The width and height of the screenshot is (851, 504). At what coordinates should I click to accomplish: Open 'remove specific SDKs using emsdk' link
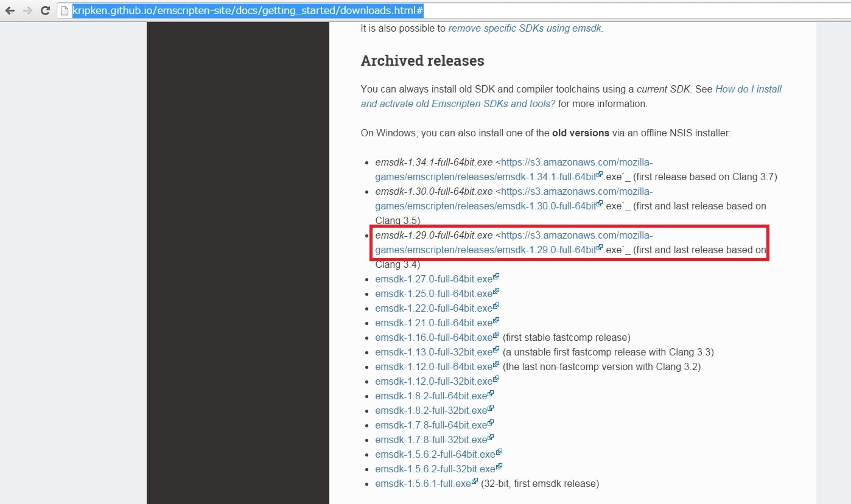click(526, 28)
